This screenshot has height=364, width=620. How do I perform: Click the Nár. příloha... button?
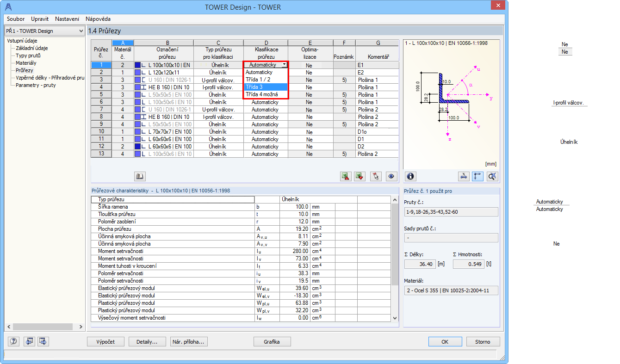189,342
